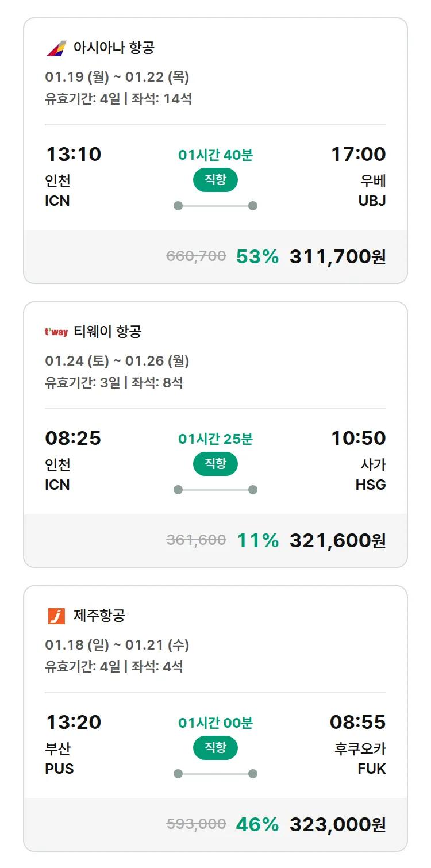Click the 후쿠오카 FUK arrival destination
The image size is (431, 868).
tap(361, 759)
